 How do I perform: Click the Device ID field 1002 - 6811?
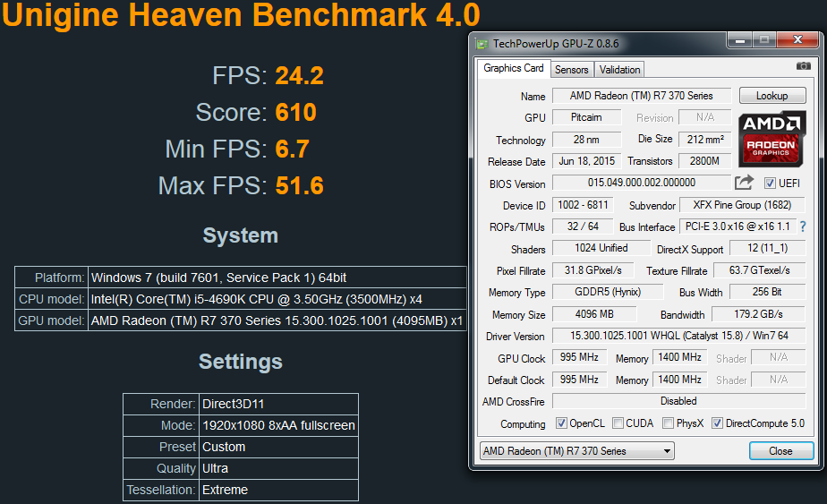[x=583, y=205]
